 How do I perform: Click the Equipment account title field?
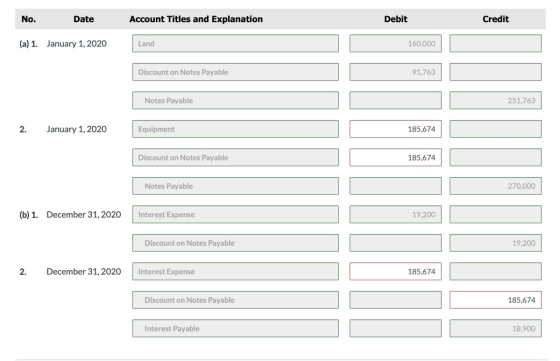[235, 129]
